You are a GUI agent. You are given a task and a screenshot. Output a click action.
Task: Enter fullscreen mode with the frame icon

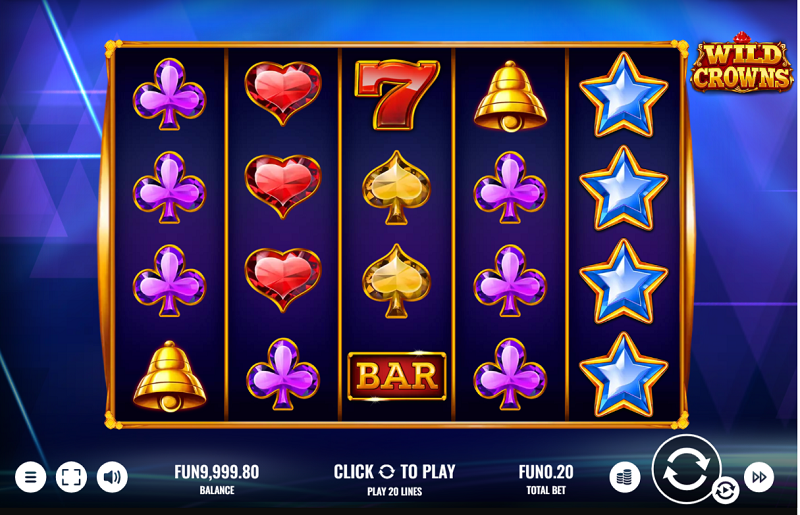point(71,477)
